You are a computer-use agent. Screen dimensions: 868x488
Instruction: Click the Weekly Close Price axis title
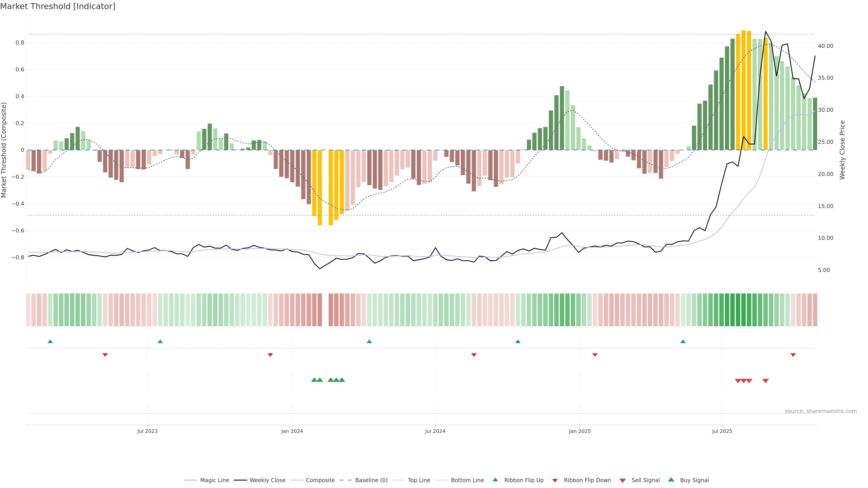[x=842, y=150]
